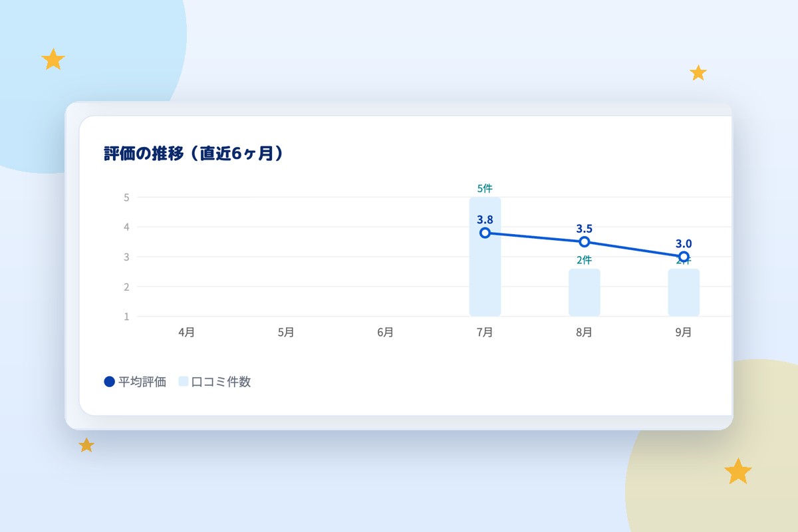Click the 3.8 rating value label
The width and height of the screenshot is (798, 532).
coord(485,219)
